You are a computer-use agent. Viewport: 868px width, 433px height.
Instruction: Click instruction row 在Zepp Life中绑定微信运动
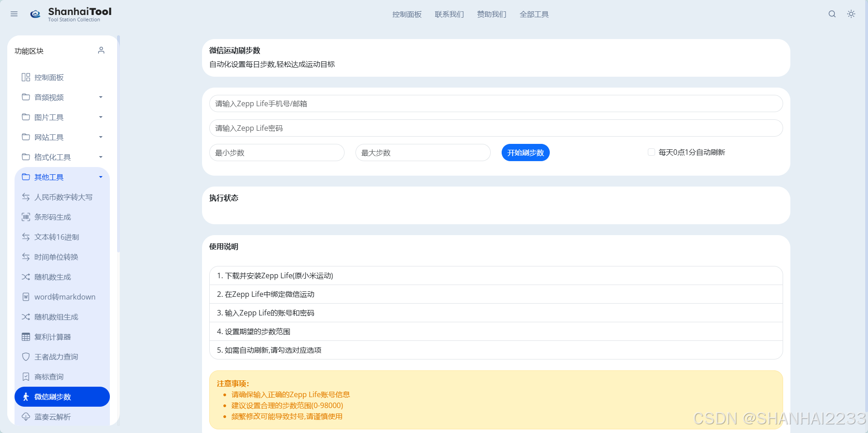click(496, 294)
